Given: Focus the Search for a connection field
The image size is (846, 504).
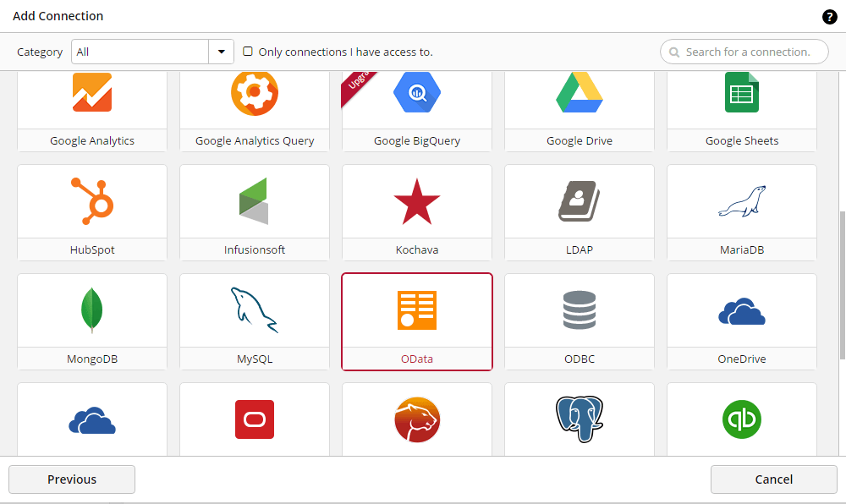Looking at the screenshot, I should tap(744, 52).
